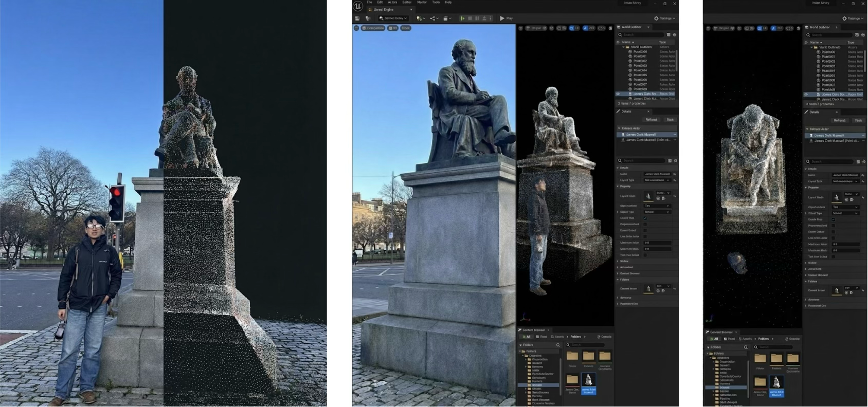This screenshot has height=407, width=868.
Task: Uncheck the ticked checkbox in middle Details panel
Action: pyautogui.click(x=645, y=218)
